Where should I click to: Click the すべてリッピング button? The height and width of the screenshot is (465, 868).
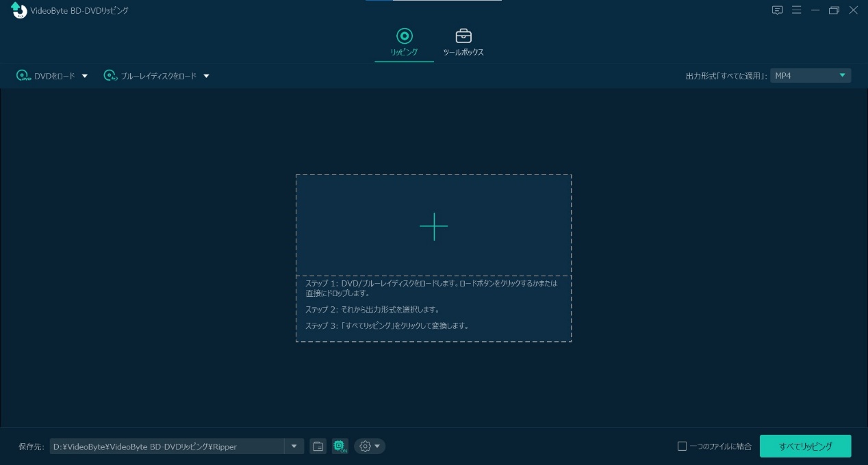point(806,447)
